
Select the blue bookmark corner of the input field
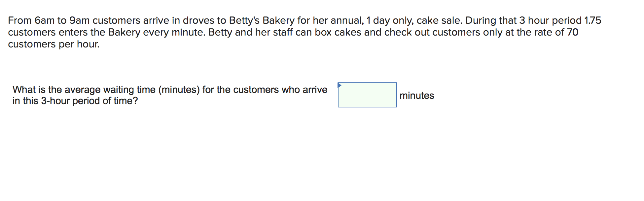tap(340, 85)
